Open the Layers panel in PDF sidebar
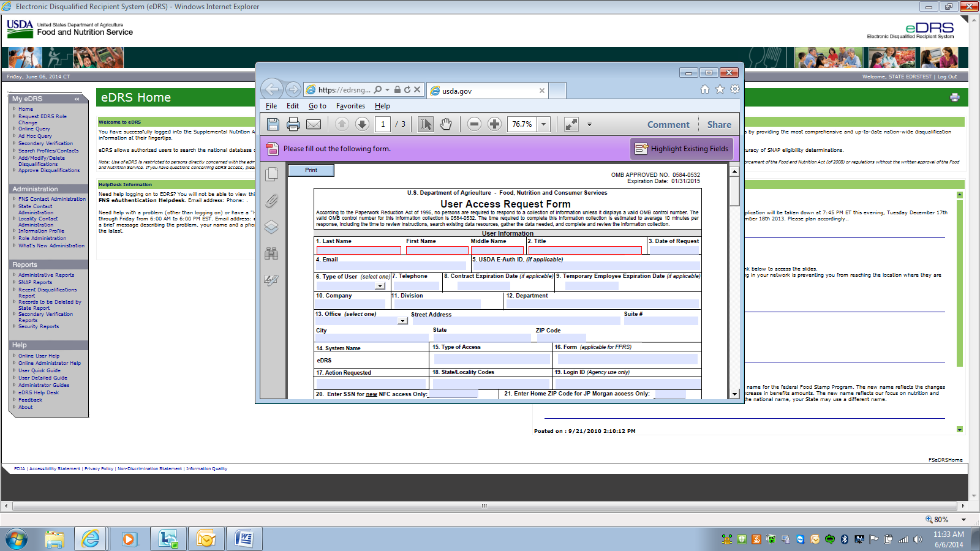The height and width of the screenshot is (551, 980). pyautogui.click(x=271, y=227)
